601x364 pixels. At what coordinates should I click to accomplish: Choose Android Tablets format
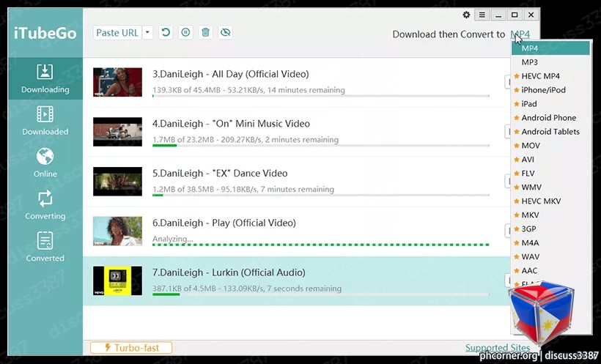coord(550,131)
